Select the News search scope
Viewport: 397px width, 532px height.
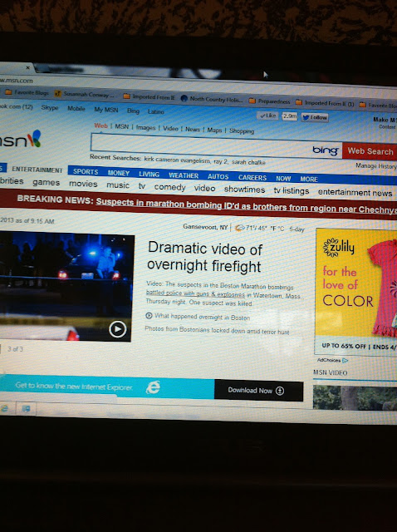click(x=193, y=130)
